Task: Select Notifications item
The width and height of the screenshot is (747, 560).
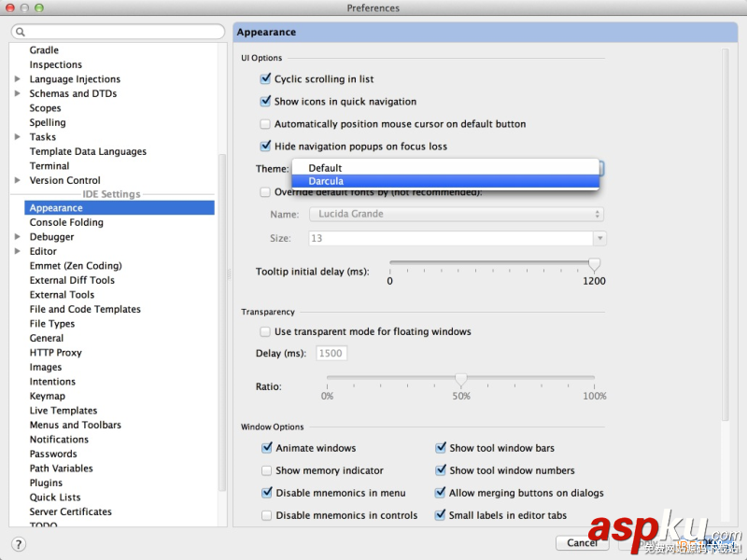Action: tap(59, 440)
